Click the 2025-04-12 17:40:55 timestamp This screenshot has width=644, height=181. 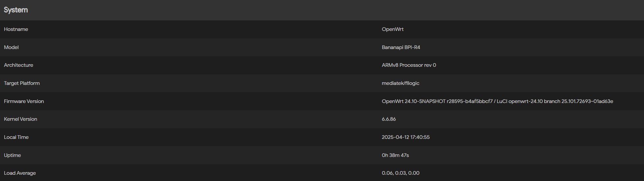click(x=406, y=137)
